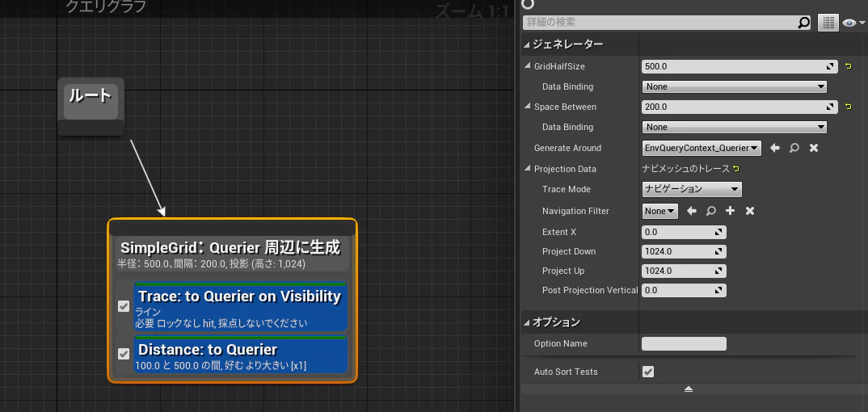
Task: Browse Navigation Filter with magnifier icon
Action: [x=710, y=211]
